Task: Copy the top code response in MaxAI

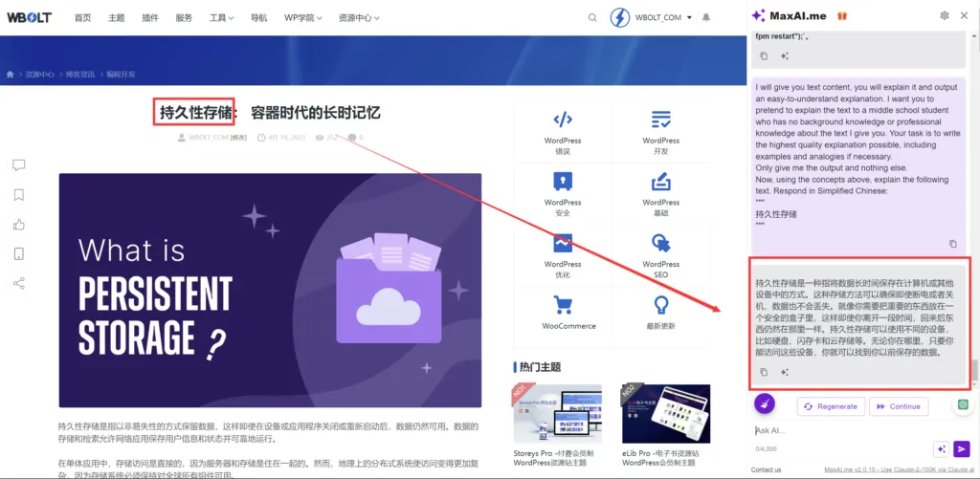Action: tap(764, 56)
